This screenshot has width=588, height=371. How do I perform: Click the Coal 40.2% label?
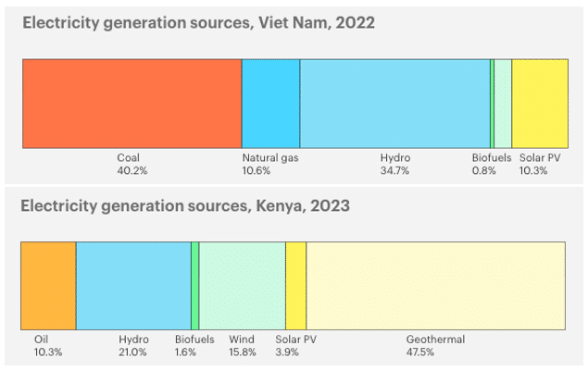pyautogui.click(x=132, y=164)
